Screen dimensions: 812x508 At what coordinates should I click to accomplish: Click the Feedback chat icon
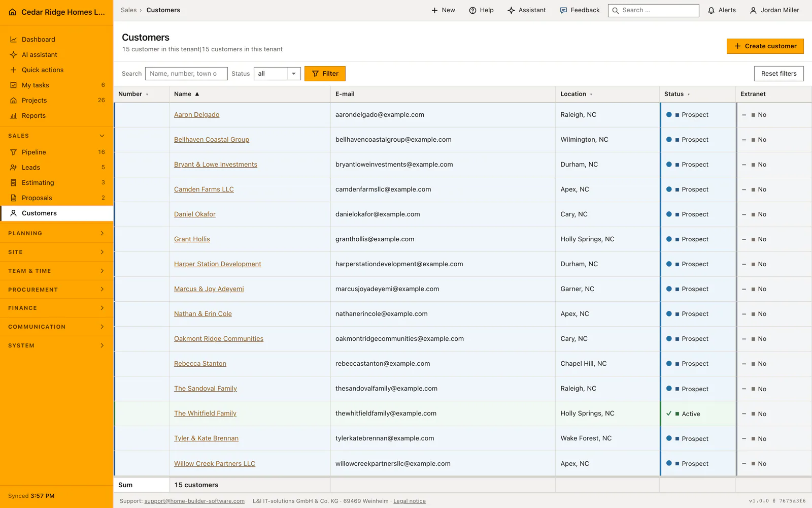[563, 10]
